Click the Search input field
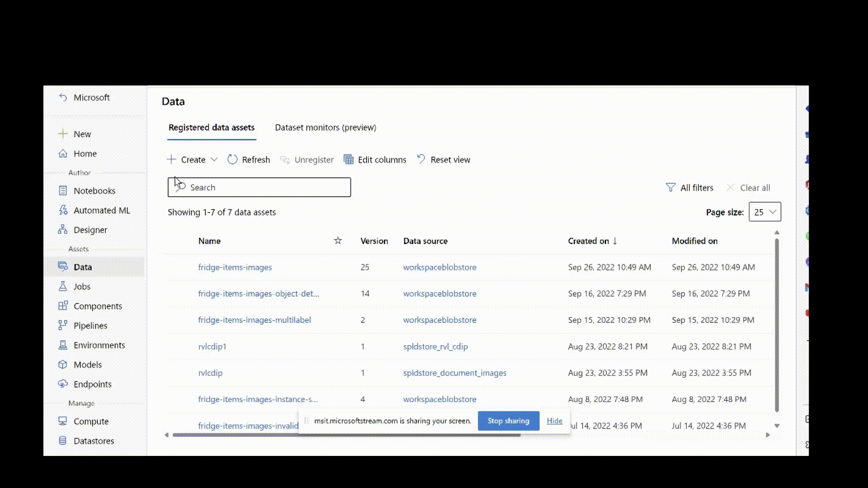This screenshot has height=488, width=868. (x=259, y=187)
